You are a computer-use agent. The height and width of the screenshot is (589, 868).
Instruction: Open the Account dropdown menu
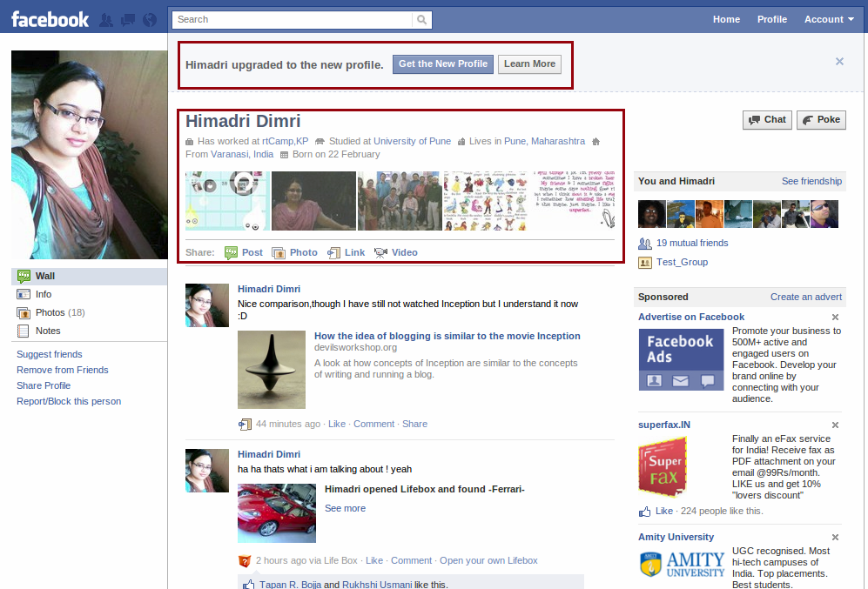829,19
